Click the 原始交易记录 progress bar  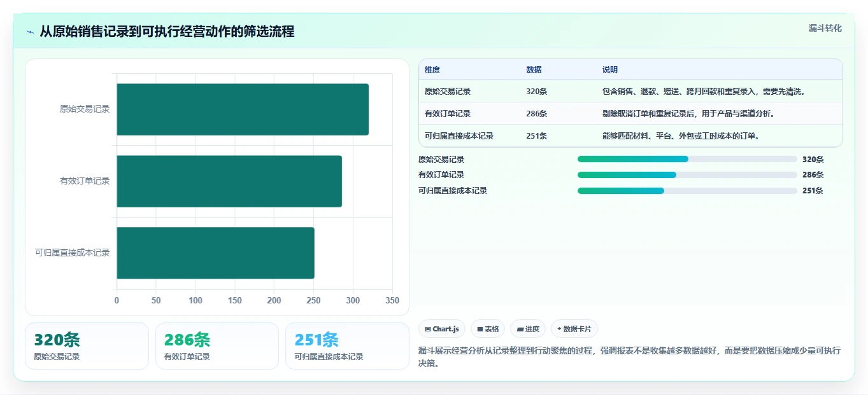click(x=687, y=160)
